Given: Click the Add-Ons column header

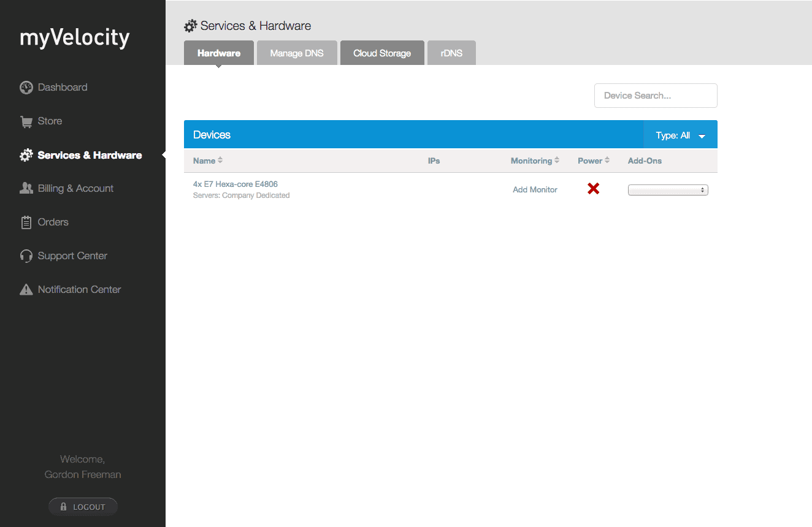Looking at the screenshot, I should pos(645,161).
